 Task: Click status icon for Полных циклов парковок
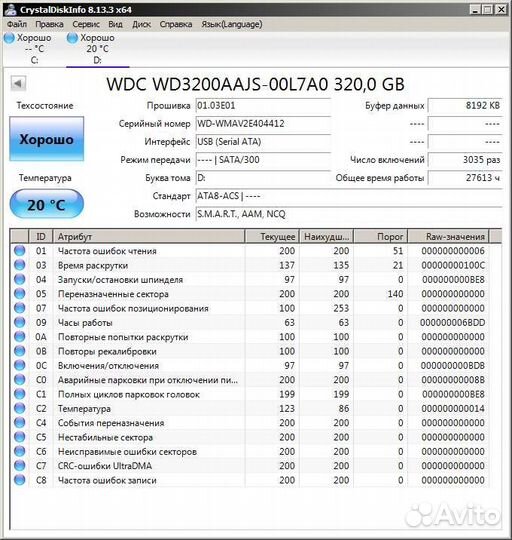tap(20, 394)
